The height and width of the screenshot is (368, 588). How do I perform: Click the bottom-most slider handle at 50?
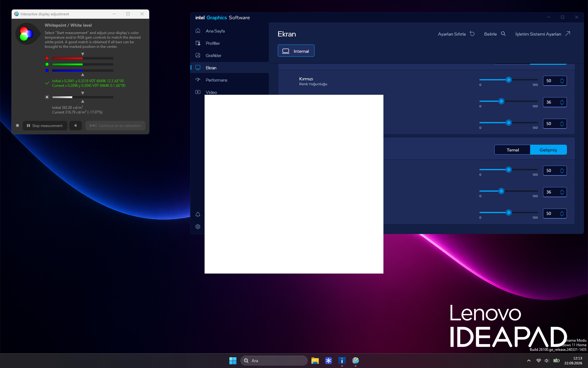coord(509,213)
